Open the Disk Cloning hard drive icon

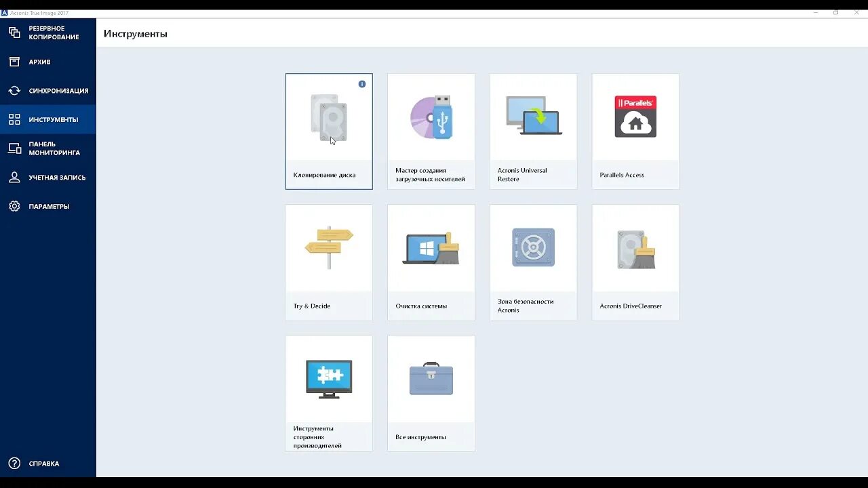coord(329,118)
